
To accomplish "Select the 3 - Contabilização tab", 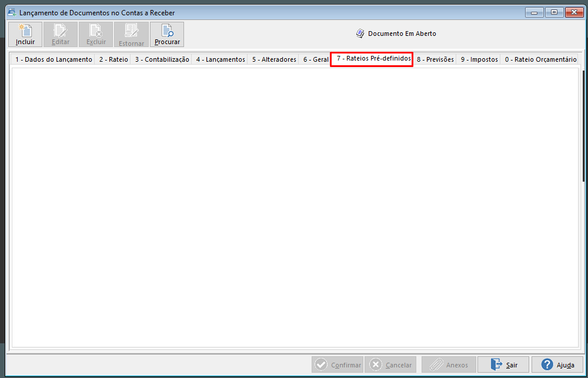I will pos(162,59).
